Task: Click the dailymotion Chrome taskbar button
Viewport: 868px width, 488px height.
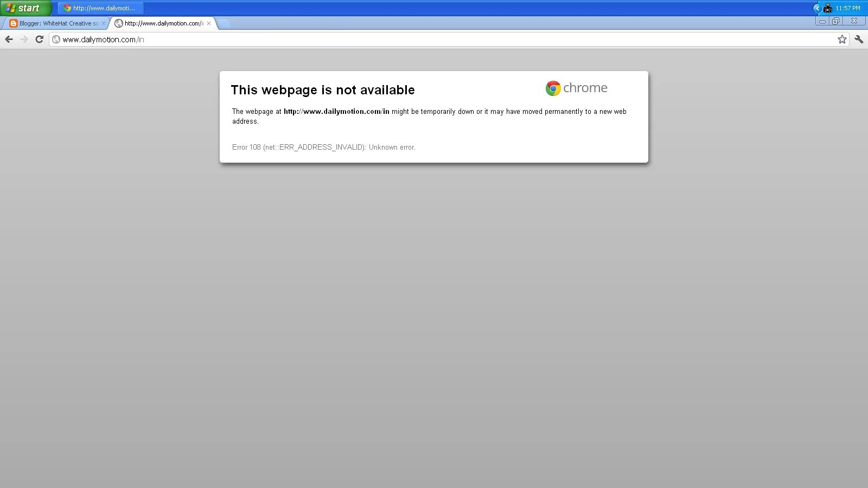Action: pos(100,8)
